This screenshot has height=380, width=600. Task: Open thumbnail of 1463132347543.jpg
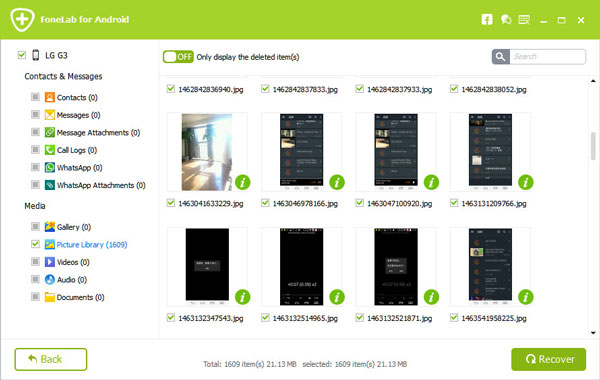coord(207,267)
